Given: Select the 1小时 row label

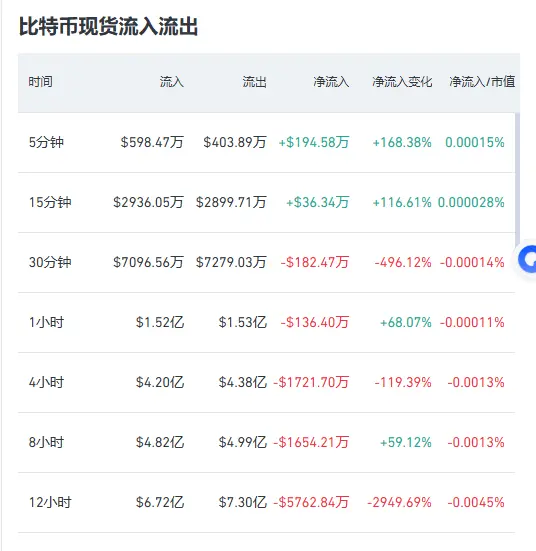Looking at the screenshot, I should (x=46, y=322).
